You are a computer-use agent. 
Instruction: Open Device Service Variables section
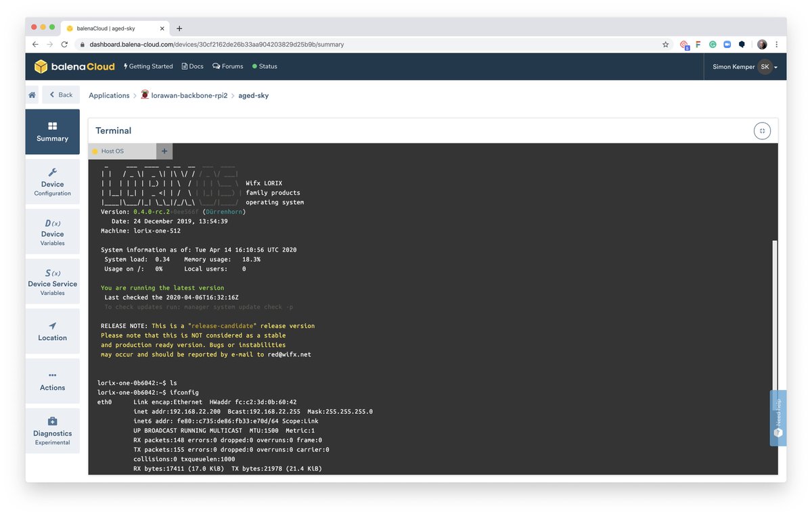tap(53, 282)
